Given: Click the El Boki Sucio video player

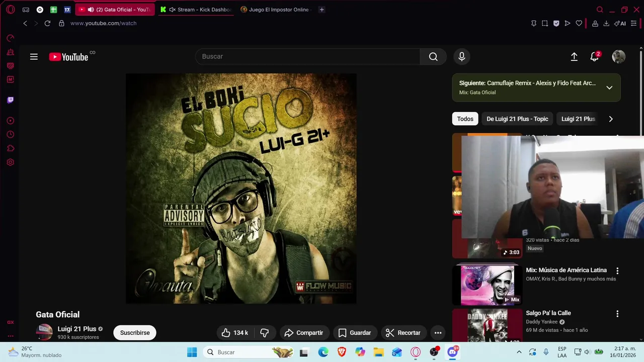Looking at the screenshot, I should (x=241, y=189).
